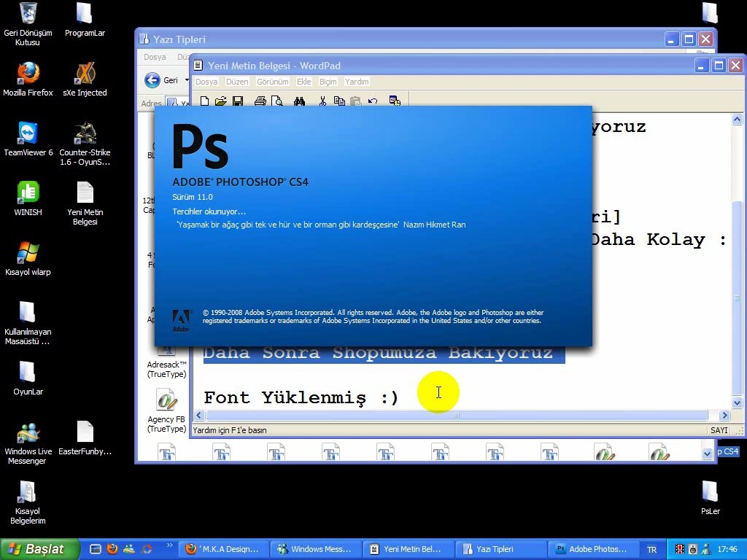Select the Kullanılmayan Masaüstü folder icon
The height and width of the screenshot is (560, 747).
[28, 323]
